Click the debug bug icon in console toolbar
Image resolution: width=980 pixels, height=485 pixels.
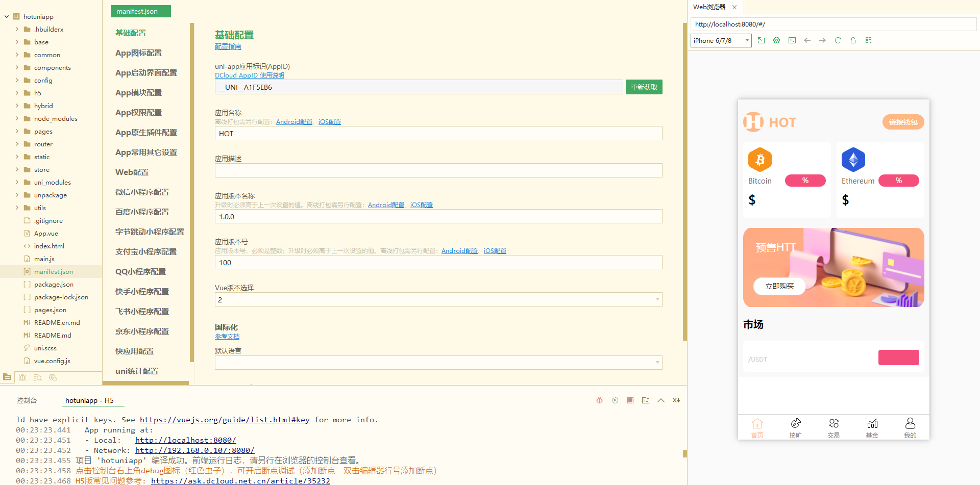tap(599, 400)
